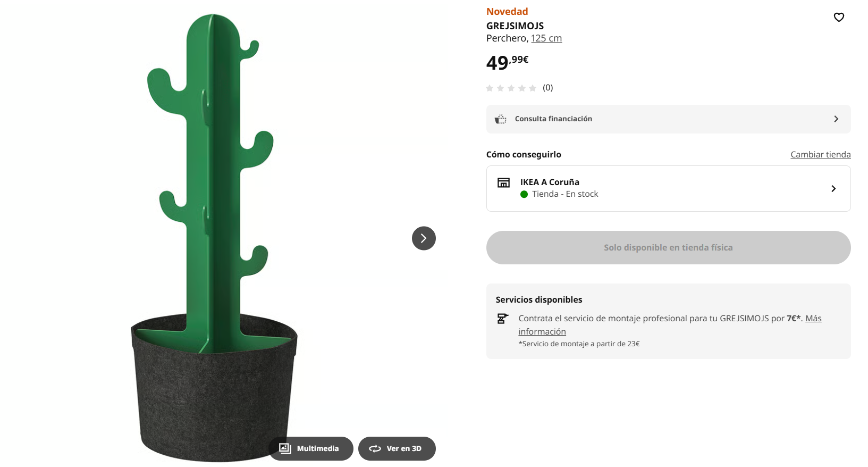Open the 125 cm size link

pos(546,38)
